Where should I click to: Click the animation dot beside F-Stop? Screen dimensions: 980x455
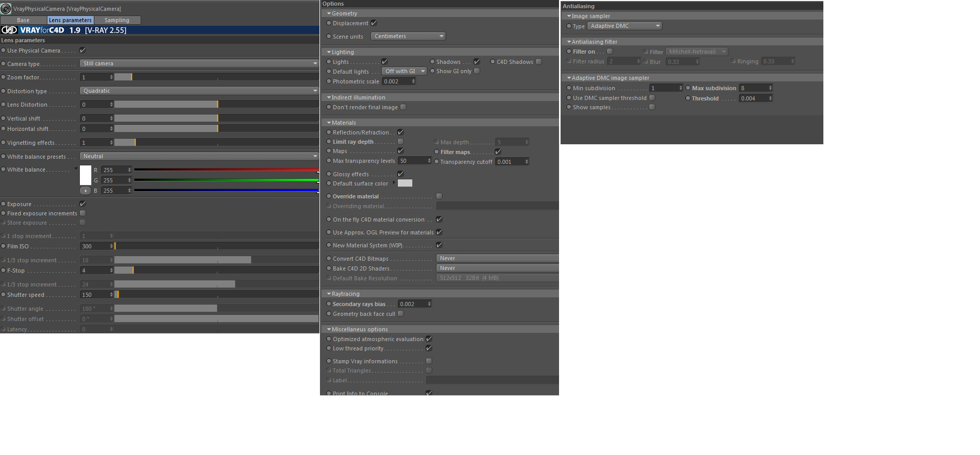[3, 271]
